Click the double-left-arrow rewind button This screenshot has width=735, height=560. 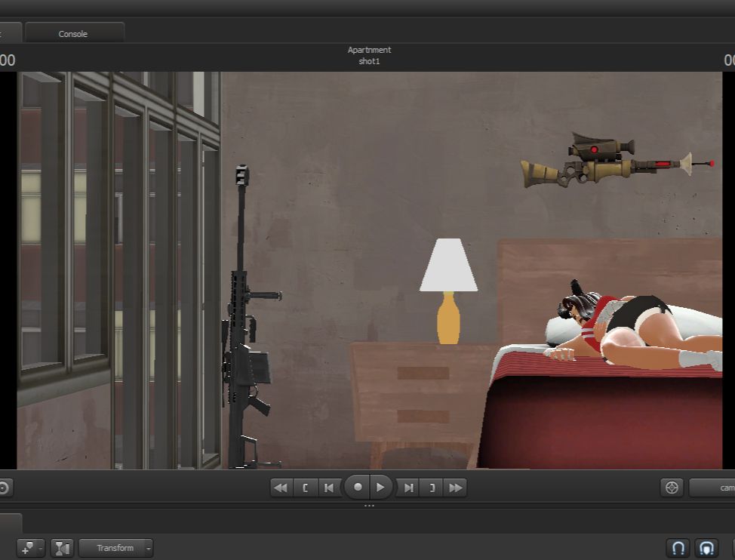click(281, 488)
